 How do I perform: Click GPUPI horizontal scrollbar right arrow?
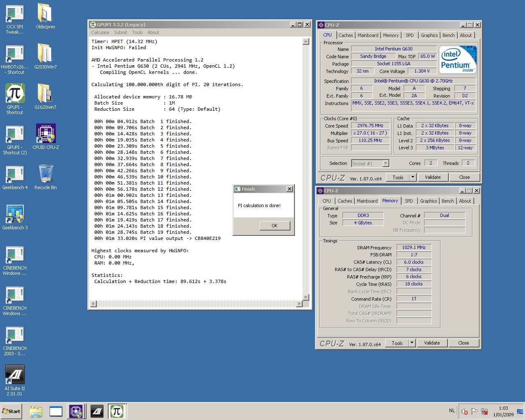[x=299, y=304]
